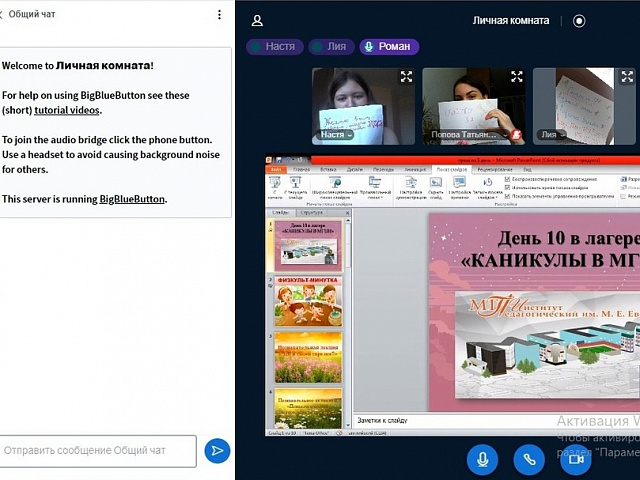Click the chat message input field
This screenshot has width=640, height=480.
tap(97, 451)
